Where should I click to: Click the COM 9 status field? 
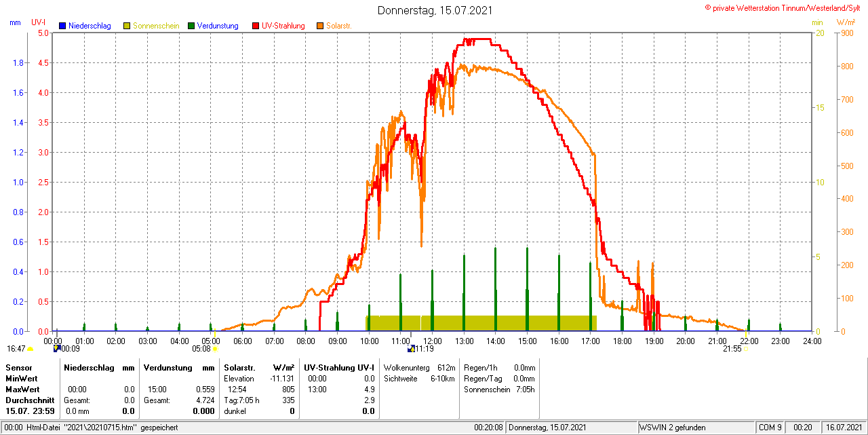[x=770, y=428]
